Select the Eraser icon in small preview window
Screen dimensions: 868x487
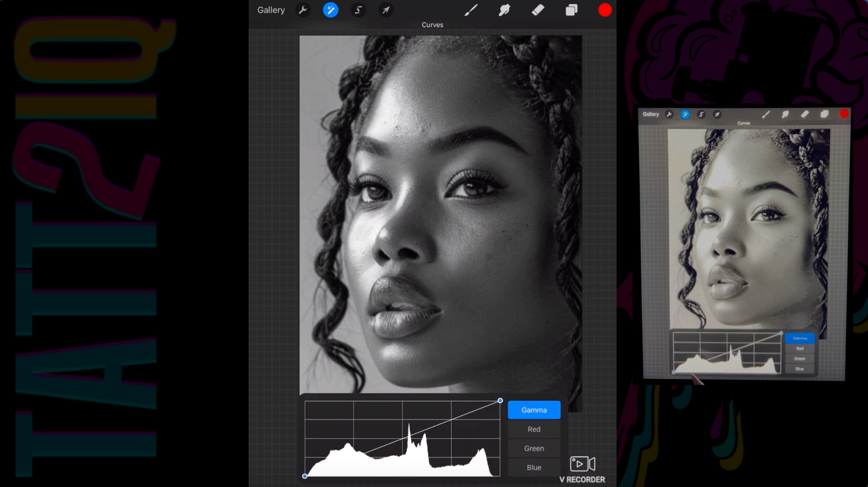tap(805, 115)
